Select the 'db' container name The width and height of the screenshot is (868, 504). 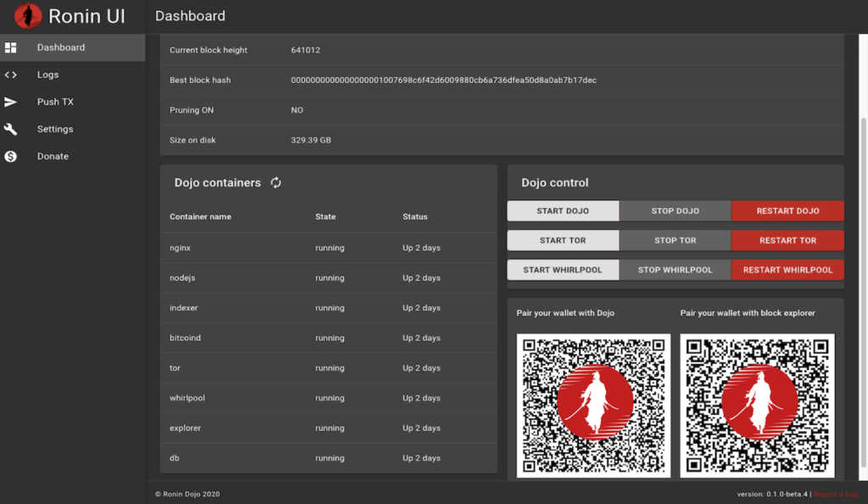(175, 458)
